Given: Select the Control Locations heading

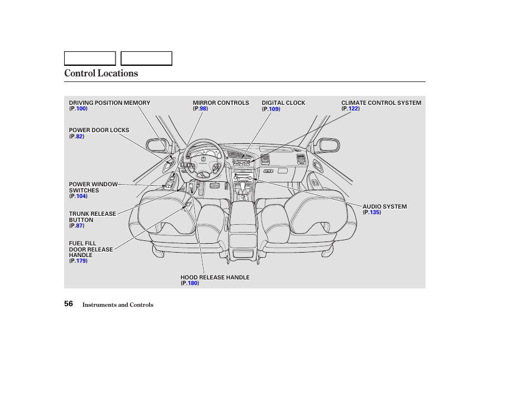Looking at the screenshot, I should pyautogui.click(x=101, y=73).
